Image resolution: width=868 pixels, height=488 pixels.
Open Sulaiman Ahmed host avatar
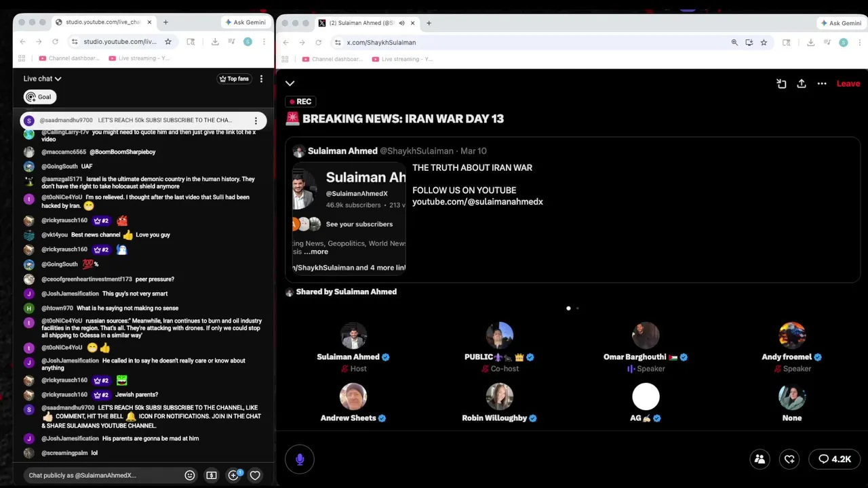click(353, 335)
